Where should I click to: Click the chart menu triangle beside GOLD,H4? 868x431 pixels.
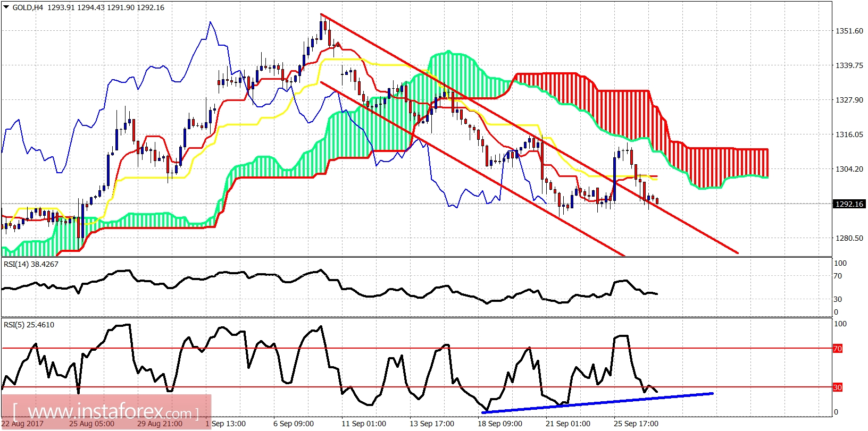click(x=6, y=7)
